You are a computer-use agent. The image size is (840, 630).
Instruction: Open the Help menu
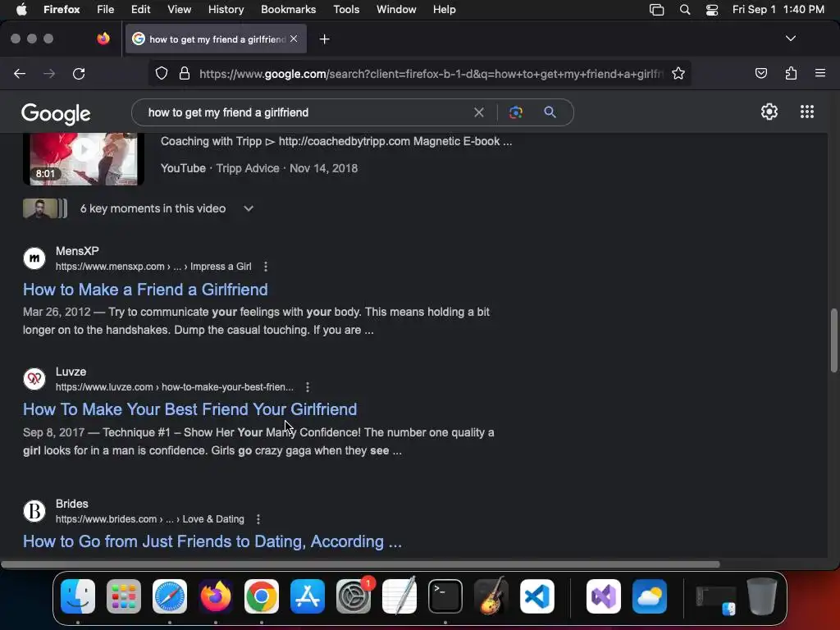(x=444, y=10)
